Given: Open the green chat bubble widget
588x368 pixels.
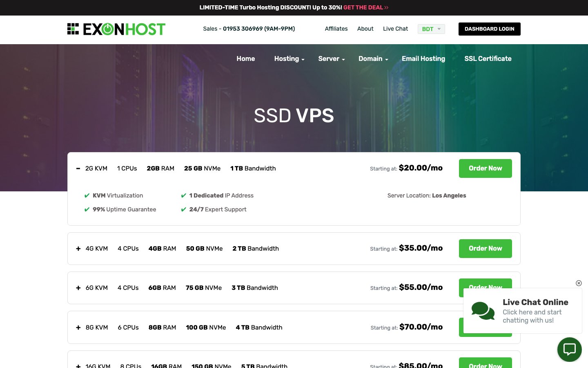Looking at the screenshot, I should [569, 349].
